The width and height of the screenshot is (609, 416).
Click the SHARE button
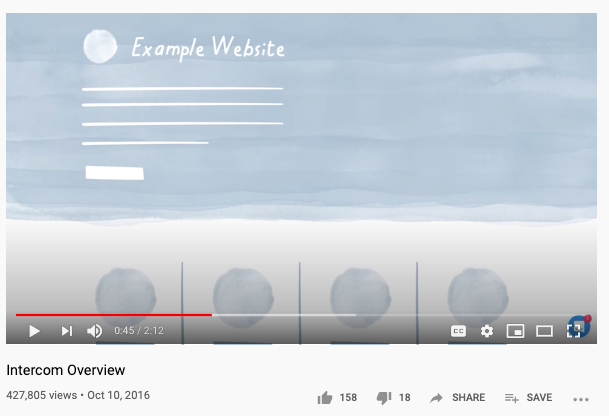tap(458, 397)
